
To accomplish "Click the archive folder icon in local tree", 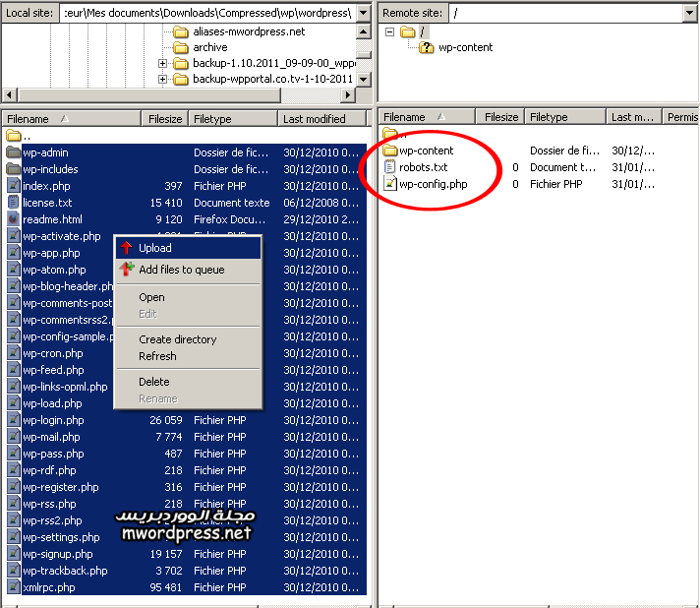I will (x=180, y=47).
